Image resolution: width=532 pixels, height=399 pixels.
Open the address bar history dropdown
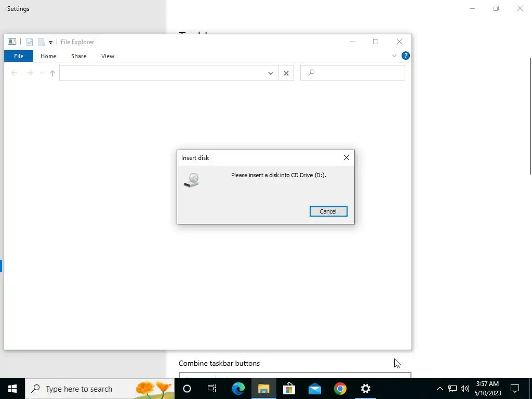click(x=270, y=73)
